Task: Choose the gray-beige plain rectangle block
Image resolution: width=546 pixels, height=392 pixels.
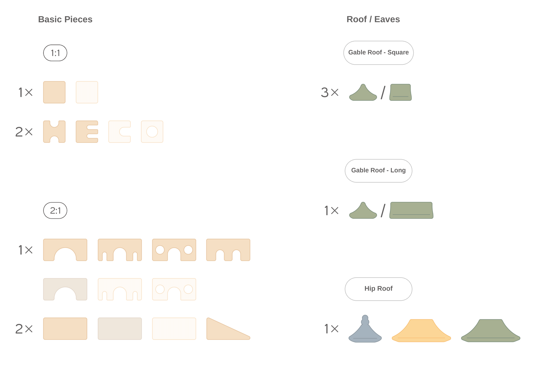Action: (120, 329)
